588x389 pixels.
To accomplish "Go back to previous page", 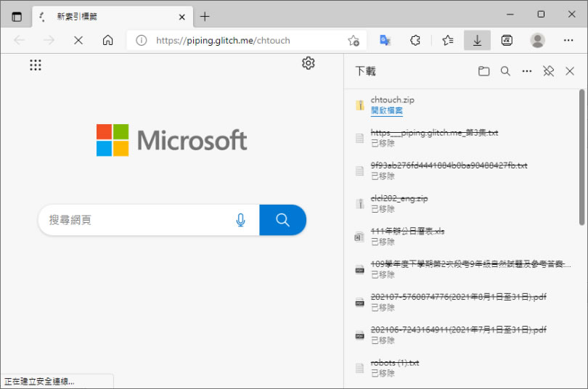I will (x=20, y=40).
